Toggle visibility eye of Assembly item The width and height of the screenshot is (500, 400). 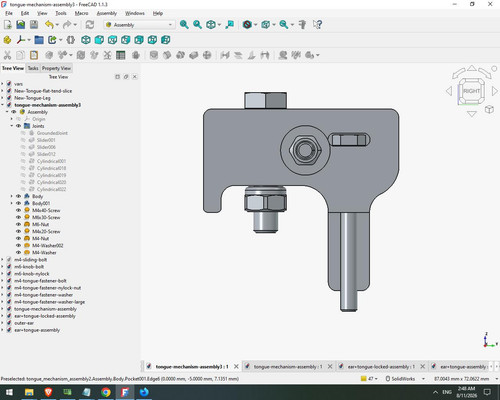pos(14,112)
